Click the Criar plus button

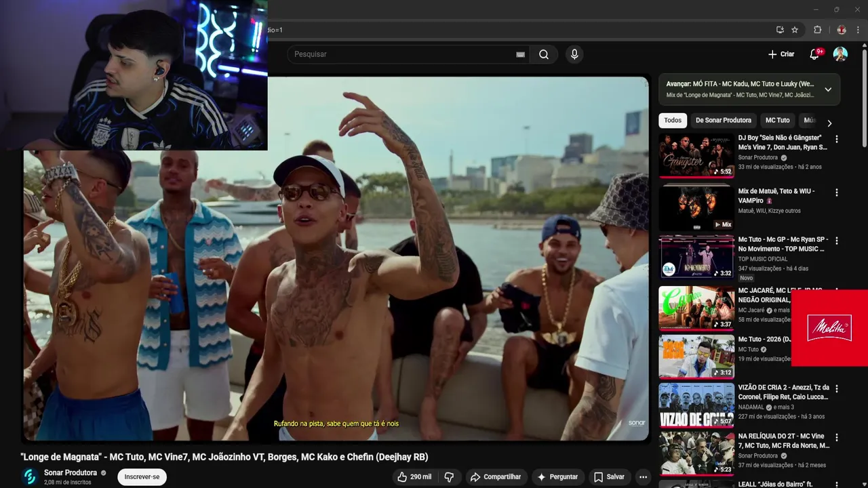coord(781,54)
